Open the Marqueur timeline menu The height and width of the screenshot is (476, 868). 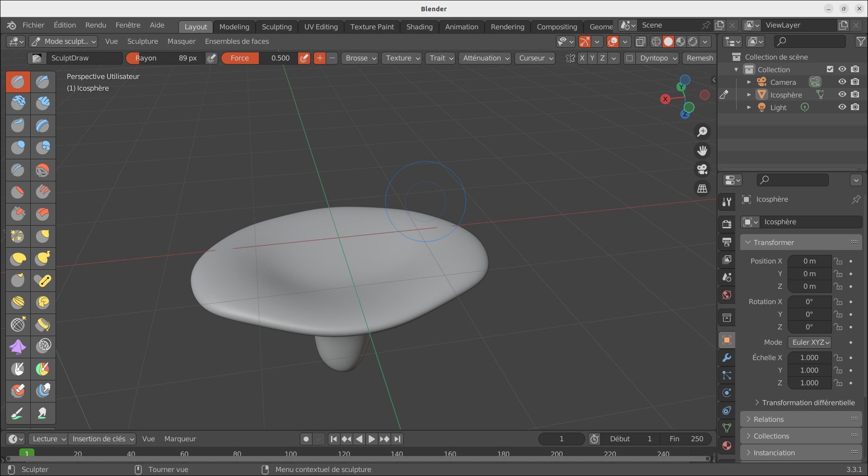point(180,439)
